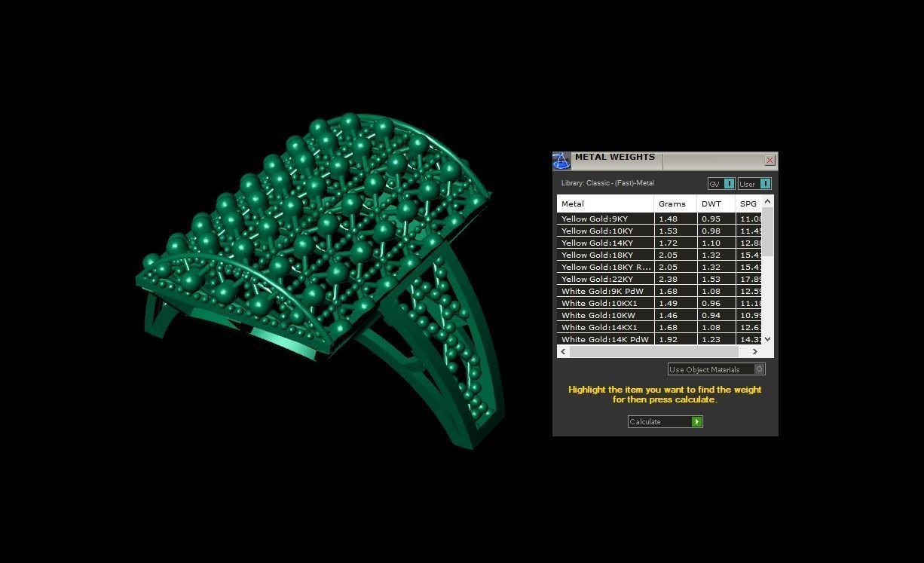Click the Library: Classic - (Fast)-Metal label
This screenshot has height=563, width=924.
(607, 183)
